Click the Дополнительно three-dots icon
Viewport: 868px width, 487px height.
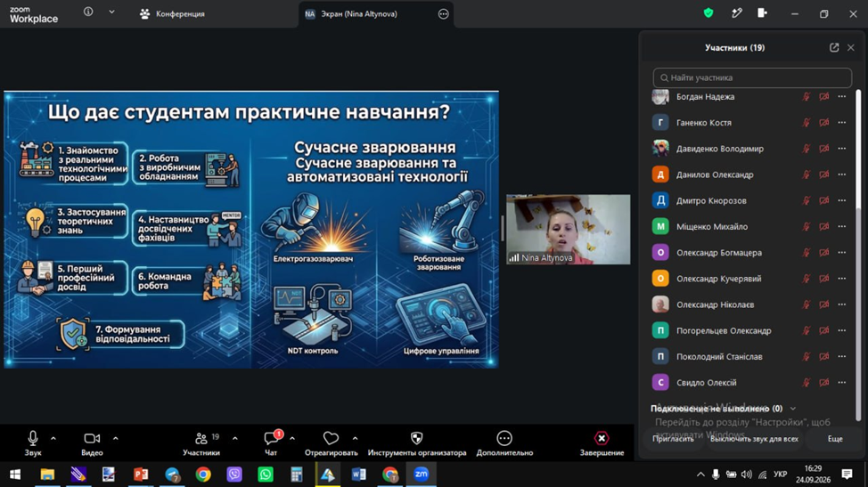click(504, 438)
